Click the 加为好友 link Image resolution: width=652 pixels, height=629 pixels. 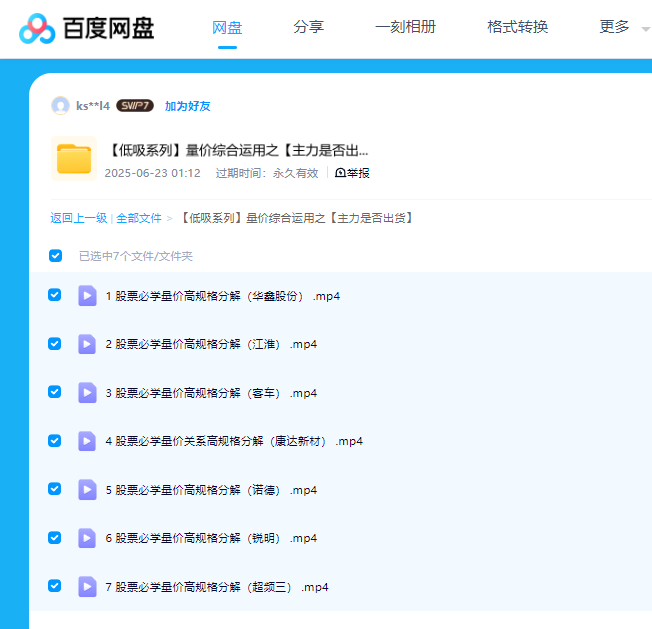pos(187,106)
